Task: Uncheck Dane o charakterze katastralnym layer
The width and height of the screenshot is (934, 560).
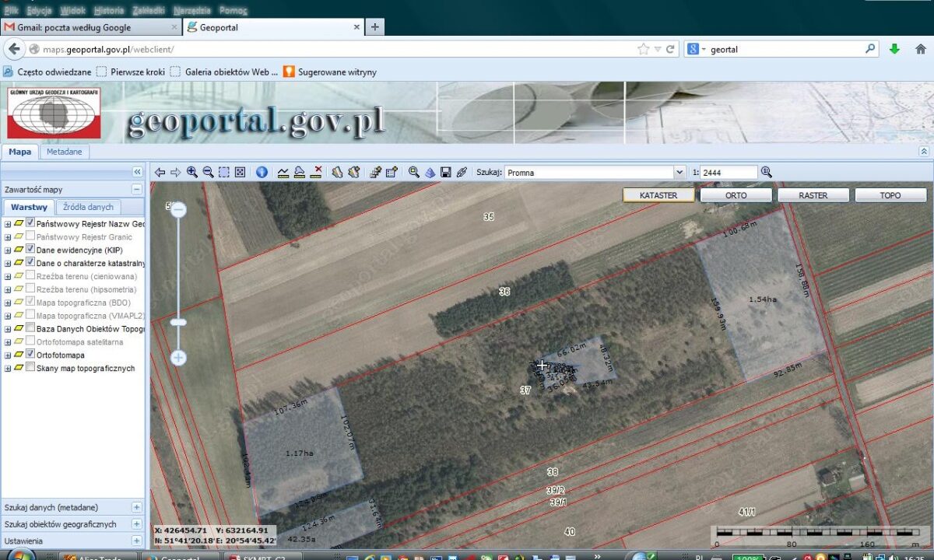Action: pyautogui.click(x=30, y=263)
